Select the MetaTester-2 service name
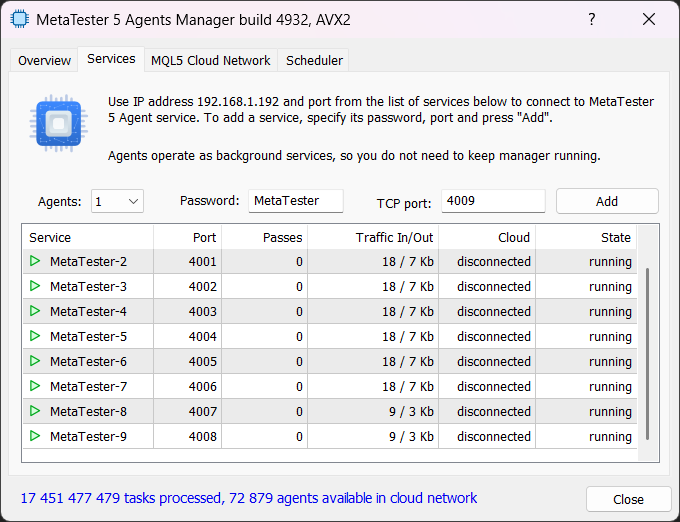Image resolution: width=680 pixels, height=522 pixels. pyautogui.click(x=88, y=261)
